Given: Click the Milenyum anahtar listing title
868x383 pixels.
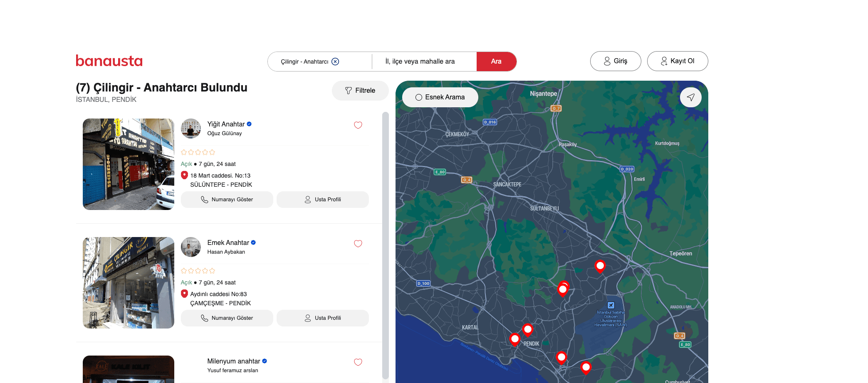Looking at the screenshot, I should tap(233, 361).
